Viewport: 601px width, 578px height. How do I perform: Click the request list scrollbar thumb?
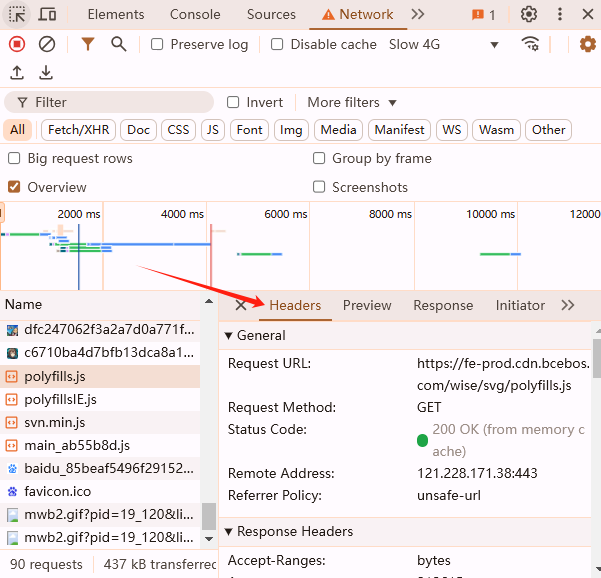(x=209, y=516)
